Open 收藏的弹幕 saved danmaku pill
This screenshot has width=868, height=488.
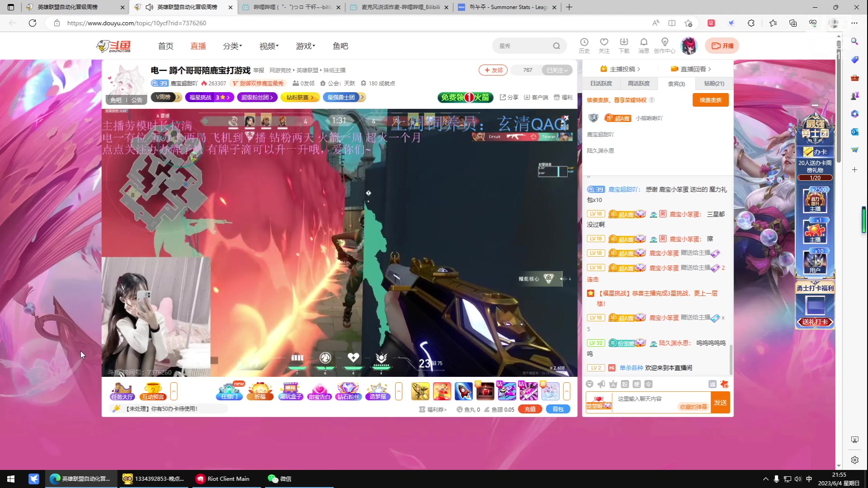(693, 407)
